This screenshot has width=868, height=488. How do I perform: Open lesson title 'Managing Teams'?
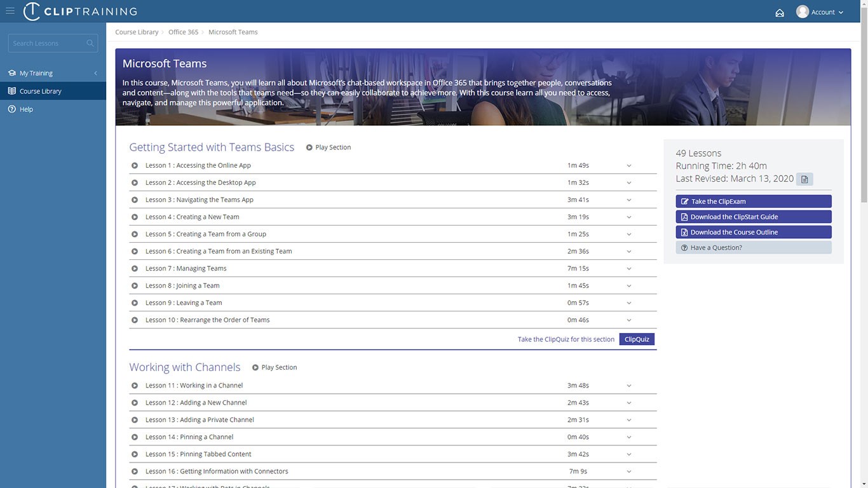coord(201,268)
